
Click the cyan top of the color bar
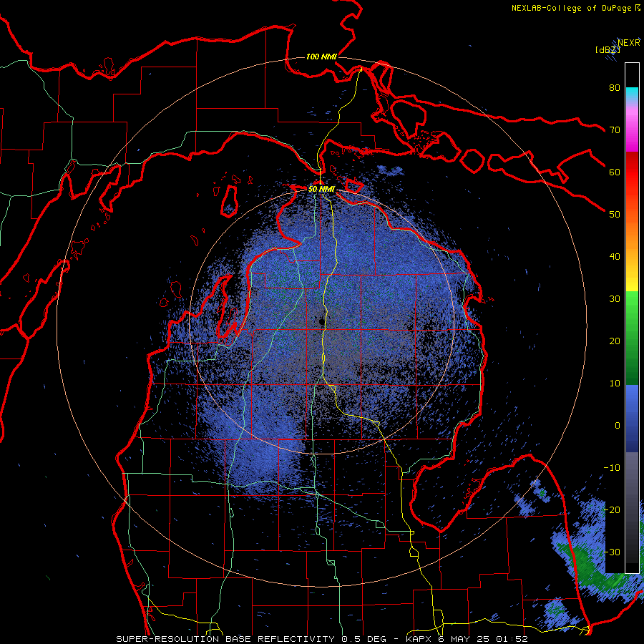click(632, 94)
